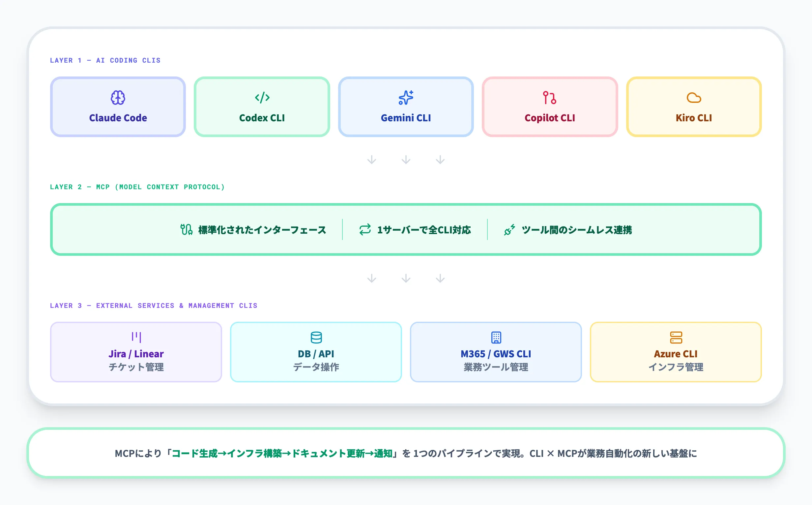
Task: Open the Claude Code card
Action: tap(117, 106)
